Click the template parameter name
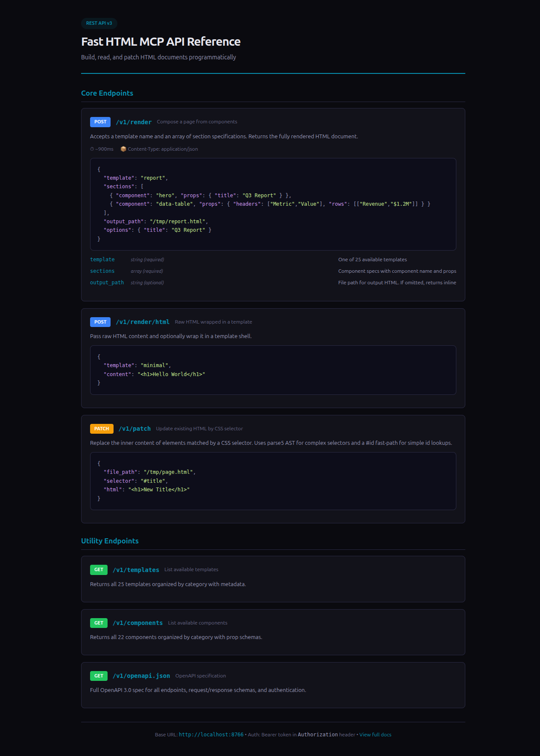This screenshot has width=540, height=756. click(102, 260)
